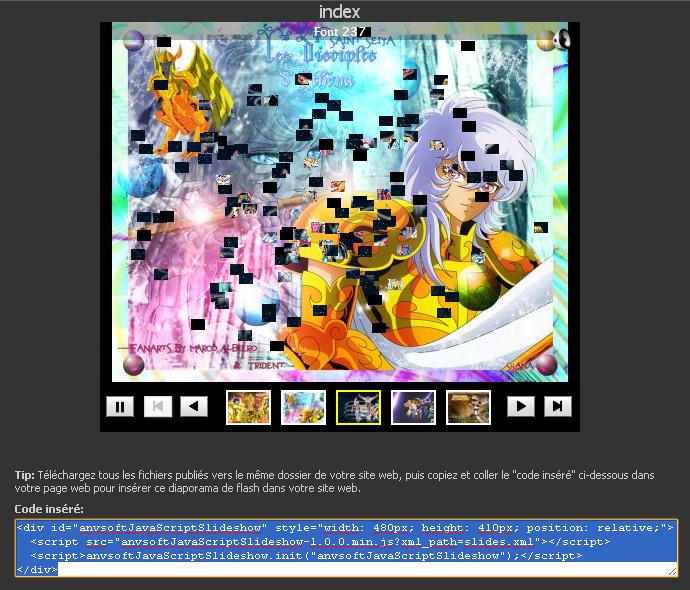The height and width of the screenshot is (590, 690).
Task: Click the "index" page title
Action: pos(339,11)
